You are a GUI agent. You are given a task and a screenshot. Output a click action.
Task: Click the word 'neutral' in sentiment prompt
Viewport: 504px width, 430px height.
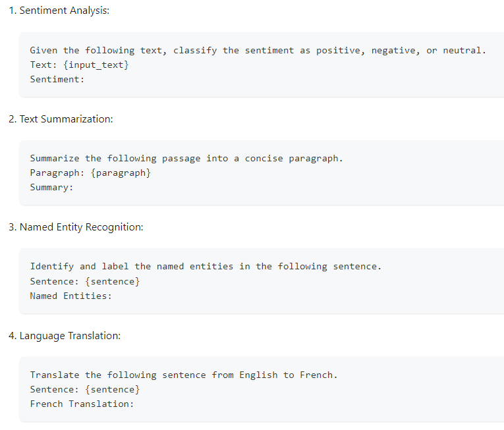462,51
